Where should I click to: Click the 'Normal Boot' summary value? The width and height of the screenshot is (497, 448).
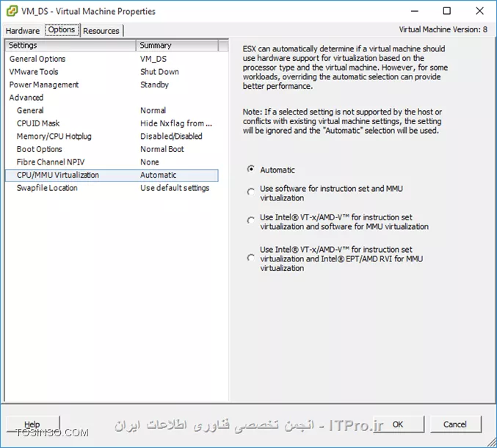pos(162,149)
